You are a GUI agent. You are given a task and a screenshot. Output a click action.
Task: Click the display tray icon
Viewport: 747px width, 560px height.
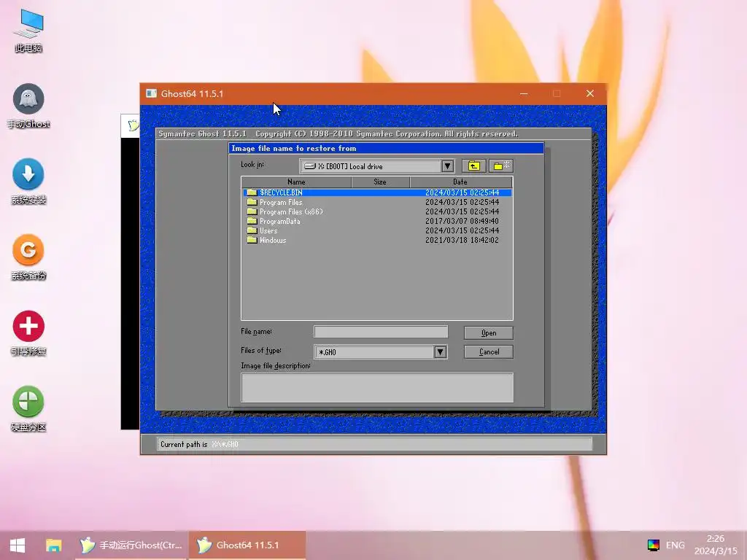click(x=654, y=545)
